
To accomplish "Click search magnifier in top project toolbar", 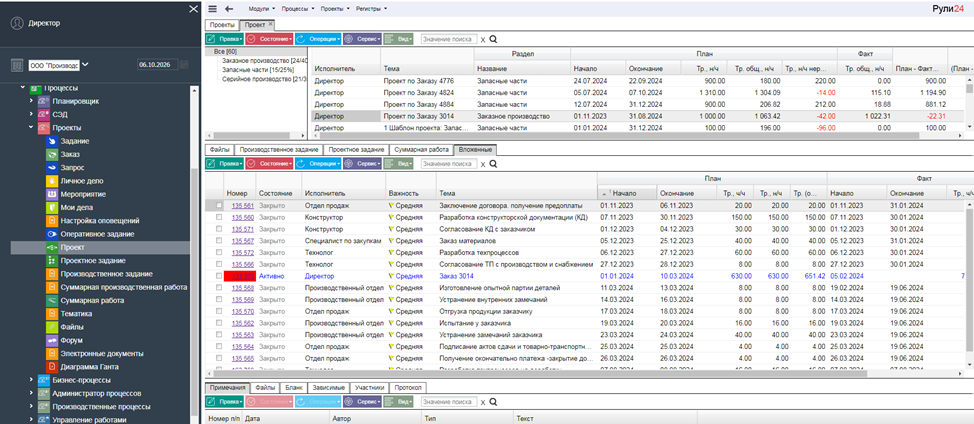I will tap(493, 38).
